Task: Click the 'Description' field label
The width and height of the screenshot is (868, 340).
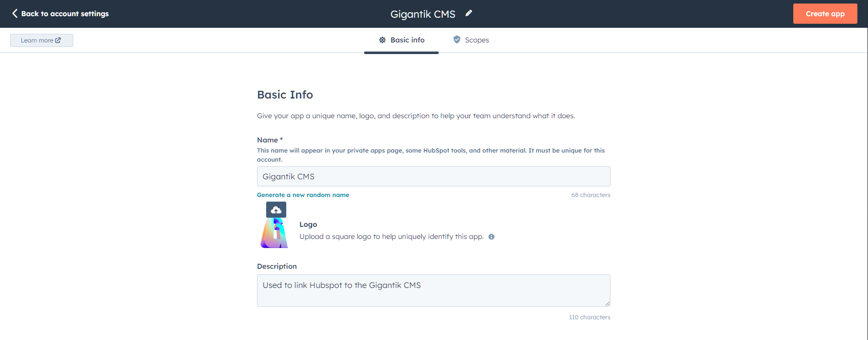Action: (x=277, y=266)
